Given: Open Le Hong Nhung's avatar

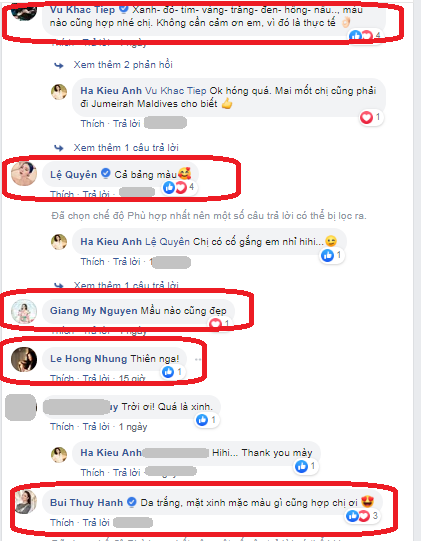Looking at the screenshot, I should click(x=24, y=360).
